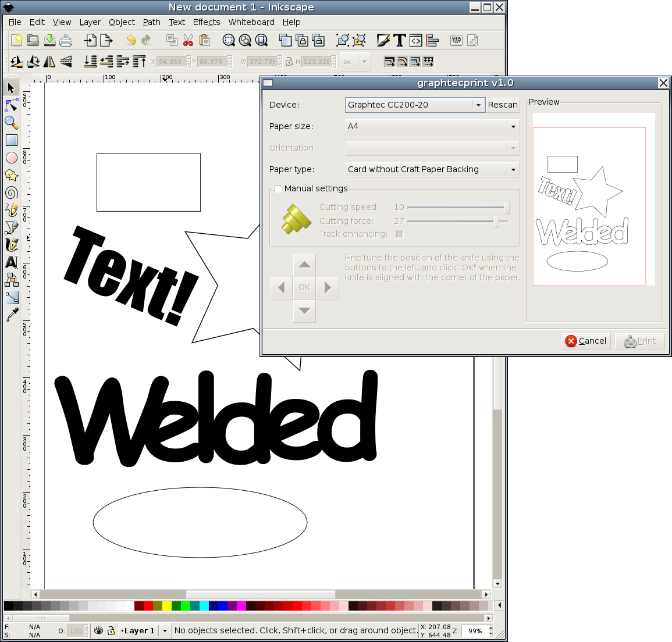Image resolution: width=672 pixels, height=642 pixels.
Task: Select the Dropper color picker tool
Action: pyautogui.click(x=11, y=315)
